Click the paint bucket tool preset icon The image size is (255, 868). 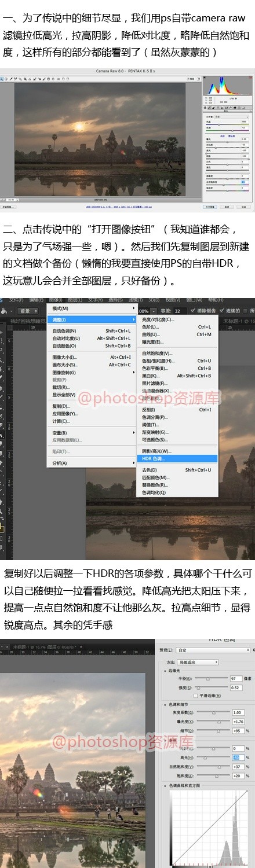4,311
